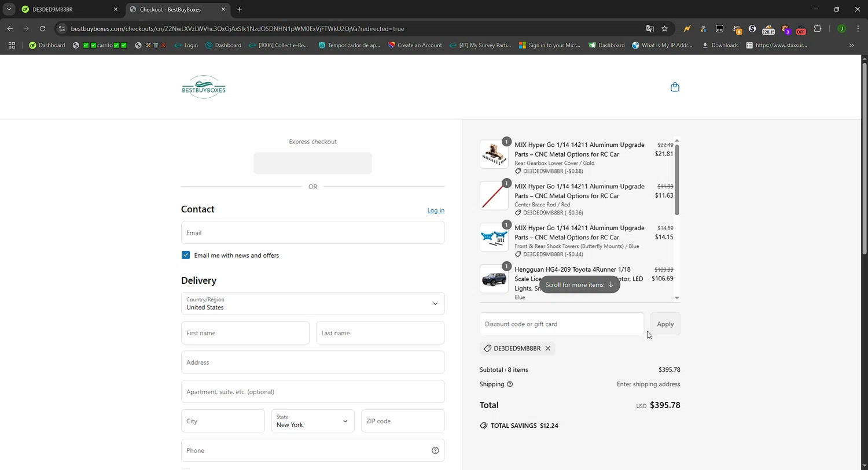Open the white S circle extension
Viewport: 868px width, 470px height.
[752, 28]
